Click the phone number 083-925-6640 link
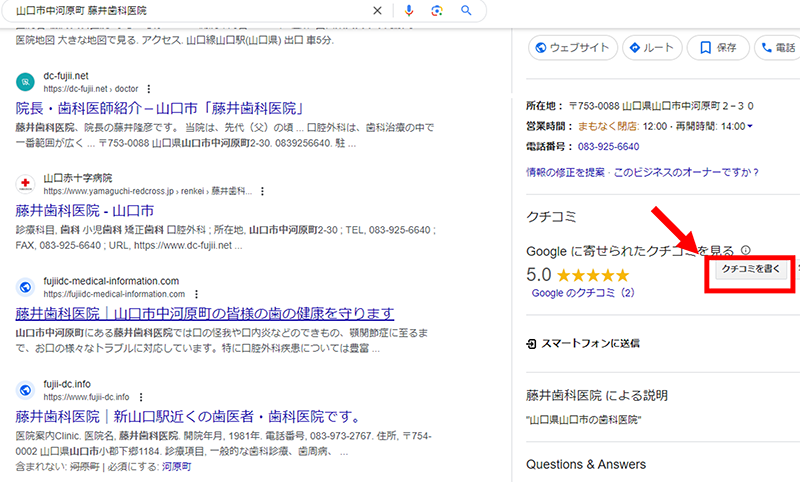The height and width of the screenshot is (482, 800). [608, 147]
